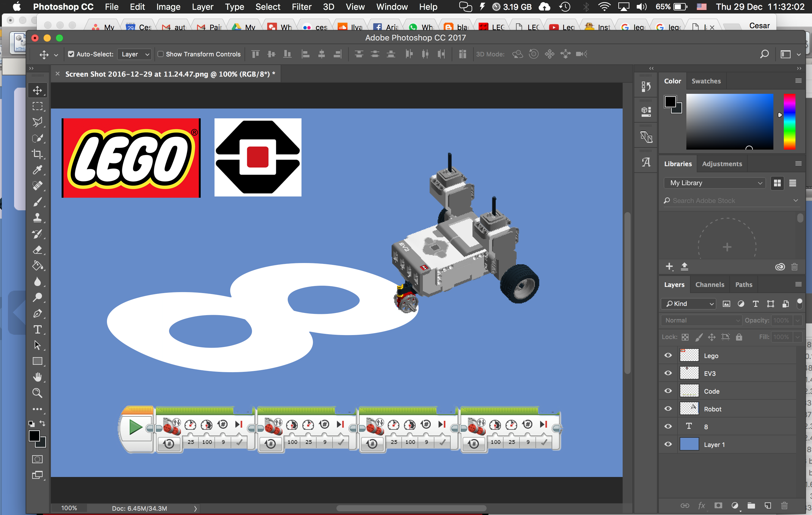The height and width of the screenshot is (515, 812).
Task: Select the Paint Bucket tool
Action: click(x=37, y=266)
